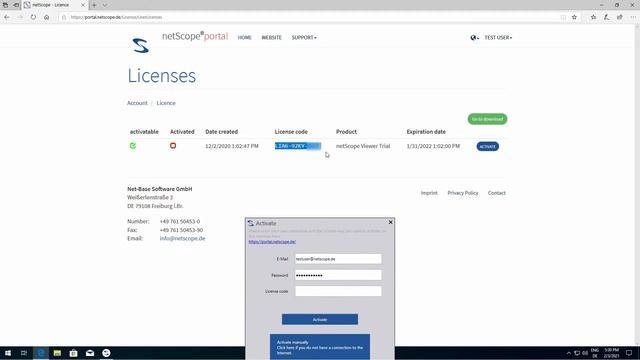Viewport: 640px width, 360px height.
Task: Open the TEST USER account menu
Action: pyautogui.click(x=498, y=38)
